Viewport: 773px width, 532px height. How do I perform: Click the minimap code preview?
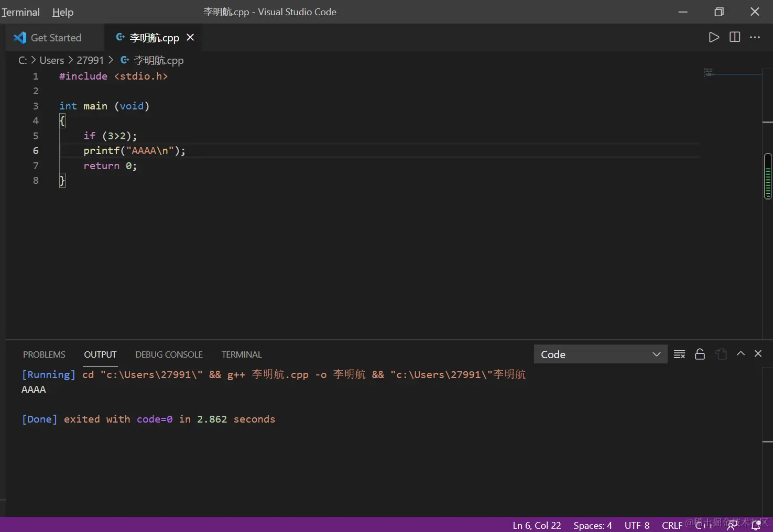[709, 72]
